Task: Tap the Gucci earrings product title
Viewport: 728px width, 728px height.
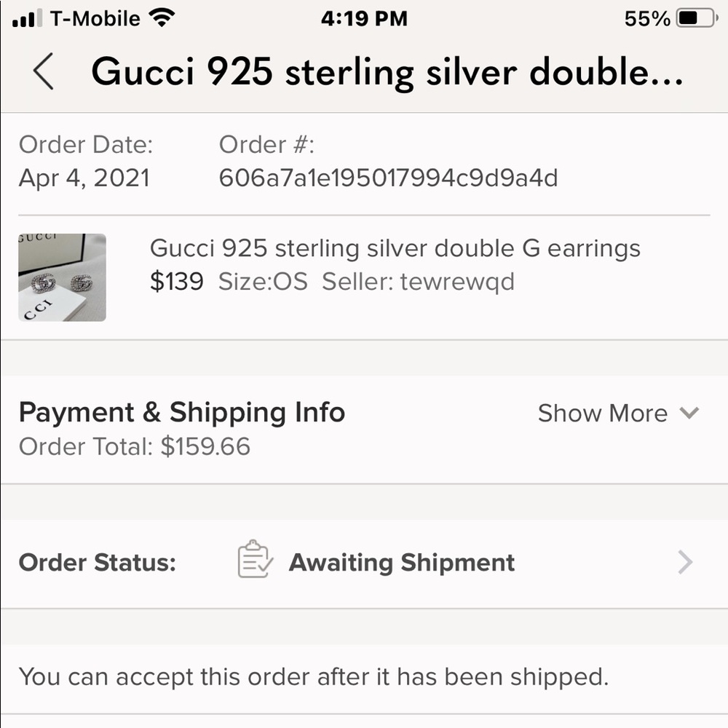Action: (395, 248)
